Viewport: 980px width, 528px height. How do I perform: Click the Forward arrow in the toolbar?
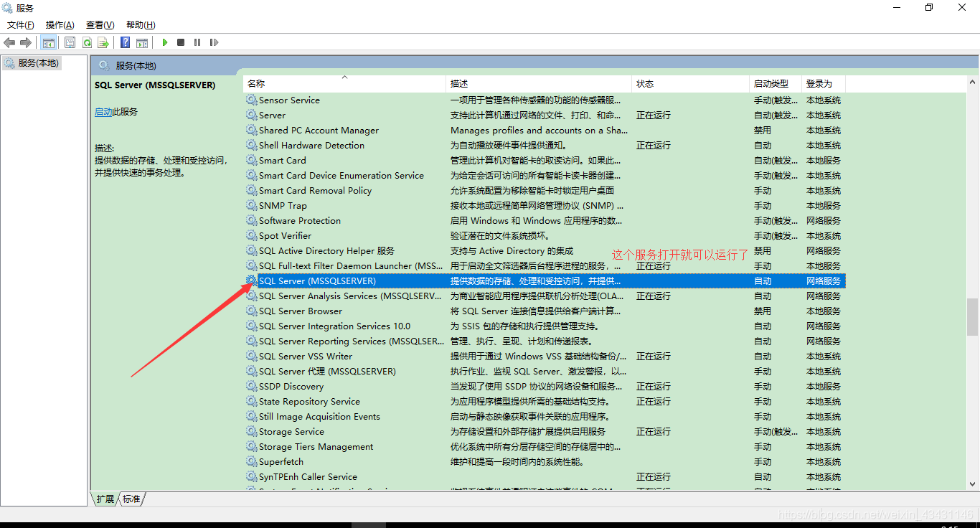coord(26,42)
